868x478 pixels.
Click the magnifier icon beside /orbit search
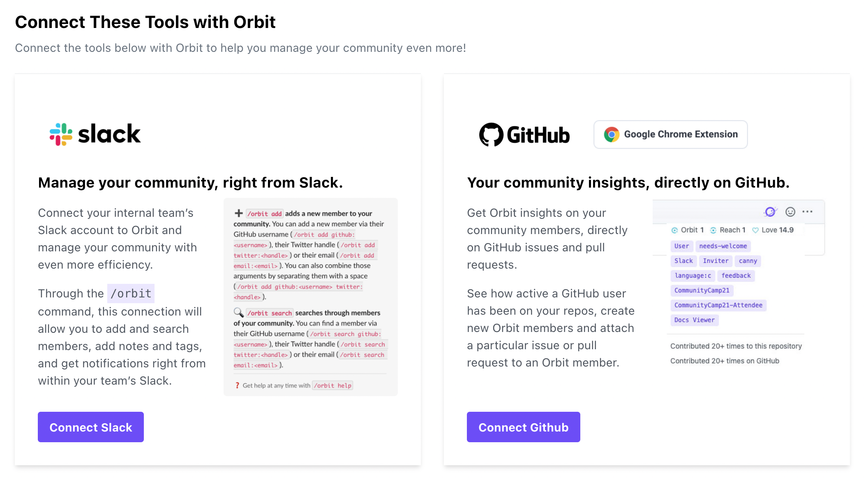coord(238,312)
